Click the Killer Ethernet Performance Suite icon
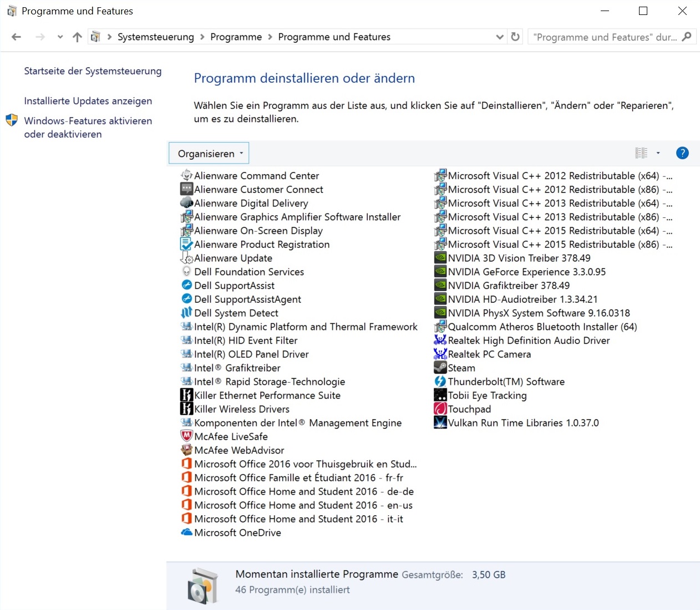The width and height of the screenshot is (700, 610). tap(187, 395)
